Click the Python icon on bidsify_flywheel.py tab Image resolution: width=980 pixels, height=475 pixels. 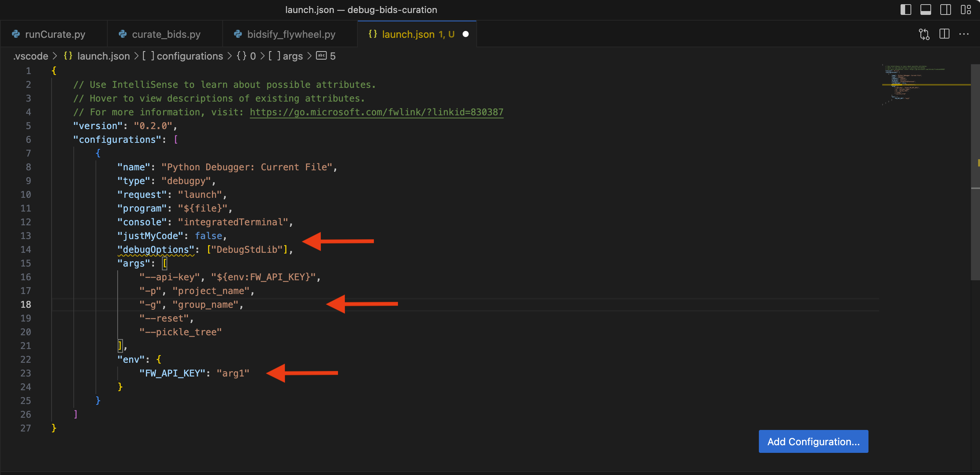tap(238, 34)
